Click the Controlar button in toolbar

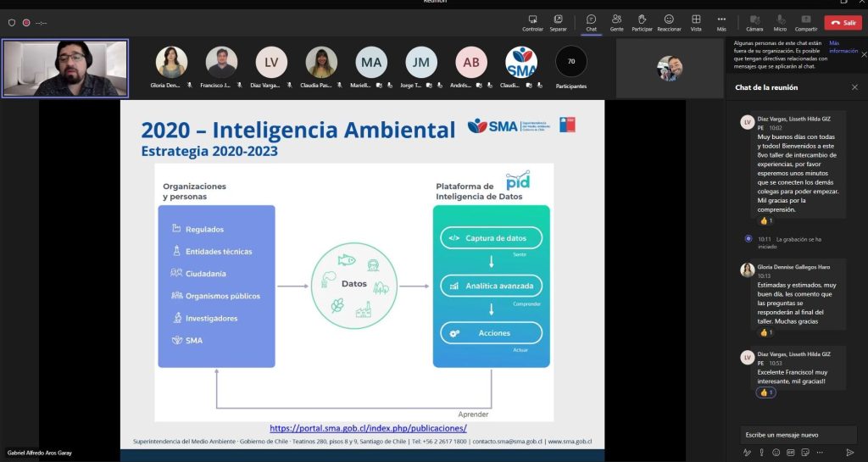tap(532, 22)
